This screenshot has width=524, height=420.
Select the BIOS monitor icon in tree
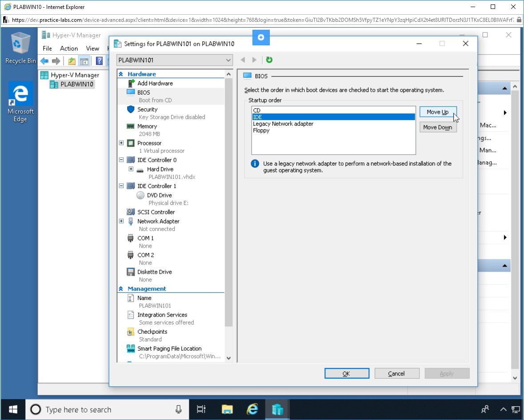(x=131, y=92)
